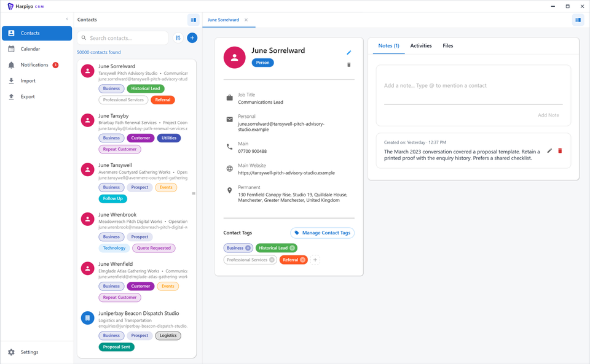Open the Contacts section in sidebar
This screenshot has height=364, width=590.
coord(37,33)
